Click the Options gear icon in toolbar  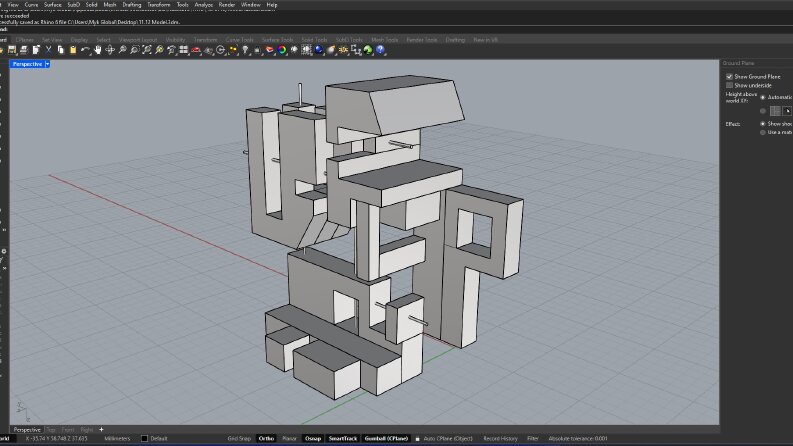click(x=343, y=50)
